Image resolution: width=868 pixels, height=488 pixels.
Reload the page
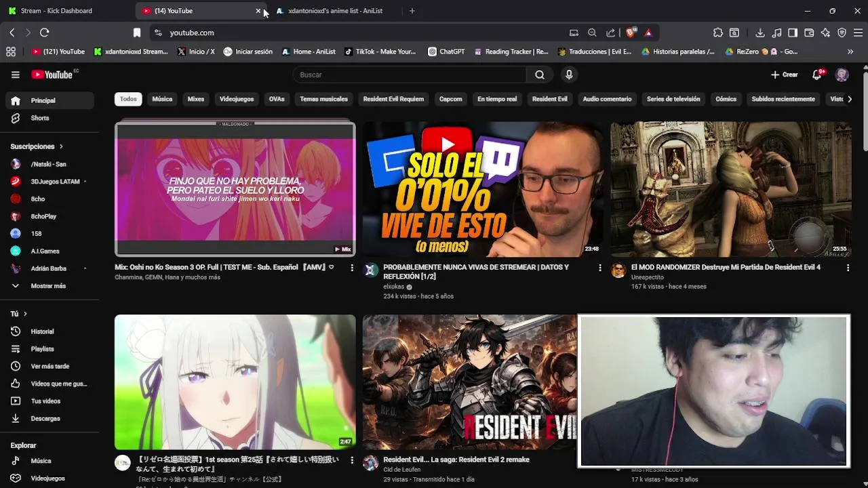click(45, 33)
